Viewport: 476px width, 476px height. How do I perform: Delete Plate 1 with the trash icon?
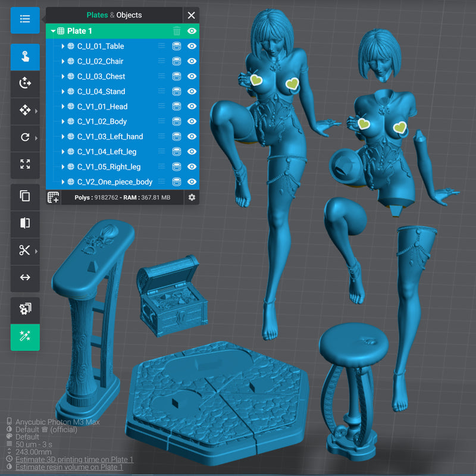tap(177, 31)
